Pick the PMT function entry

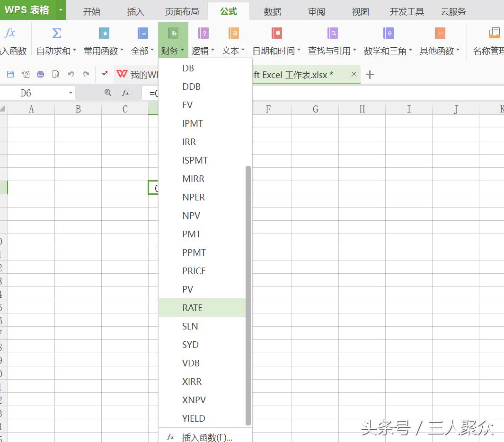pos(191,234)
